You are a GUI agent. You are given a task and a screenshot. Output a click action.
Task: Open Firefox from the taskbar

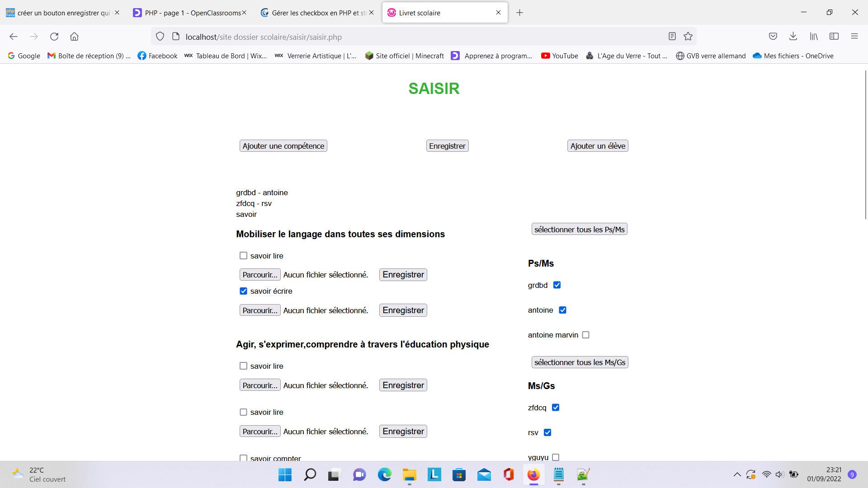click(533, 475)
